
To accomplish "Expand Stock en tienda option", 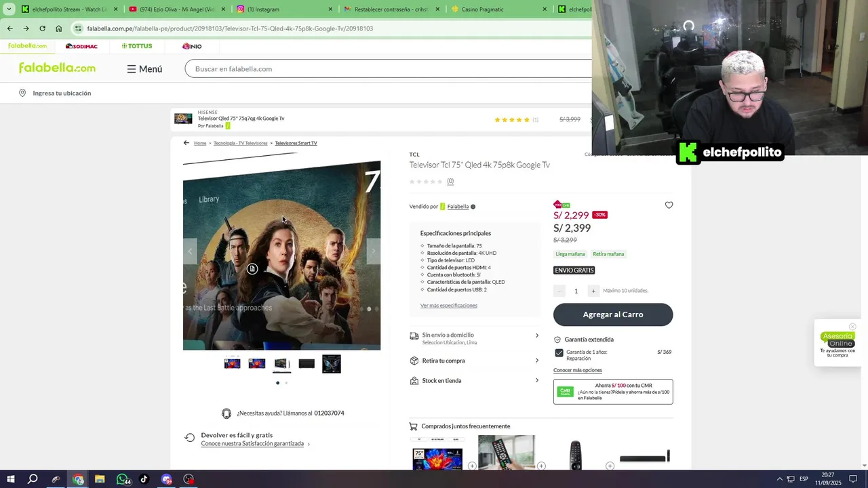I will (475, 381).
